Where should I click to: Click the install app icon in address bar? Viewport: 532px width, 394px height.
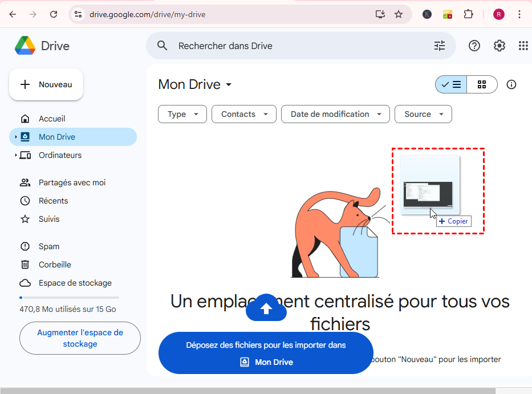(380, 14)
